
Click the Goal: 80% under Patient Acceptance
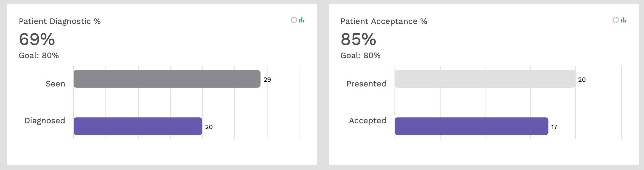tap(360, 55)
